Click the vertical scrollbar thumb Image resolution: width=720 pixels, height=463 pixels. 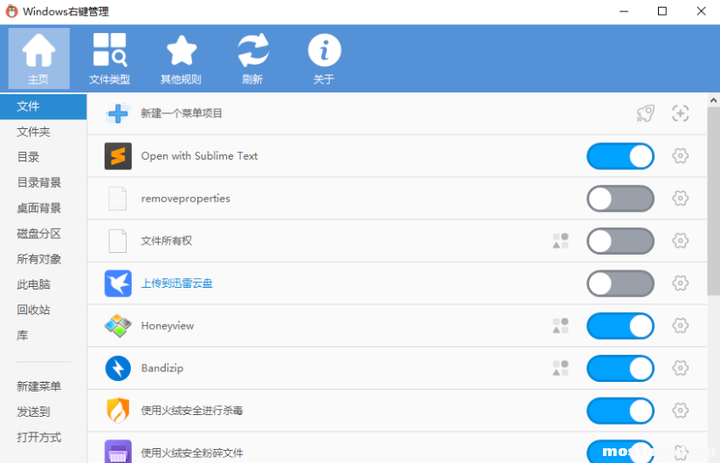coord(713,201)
